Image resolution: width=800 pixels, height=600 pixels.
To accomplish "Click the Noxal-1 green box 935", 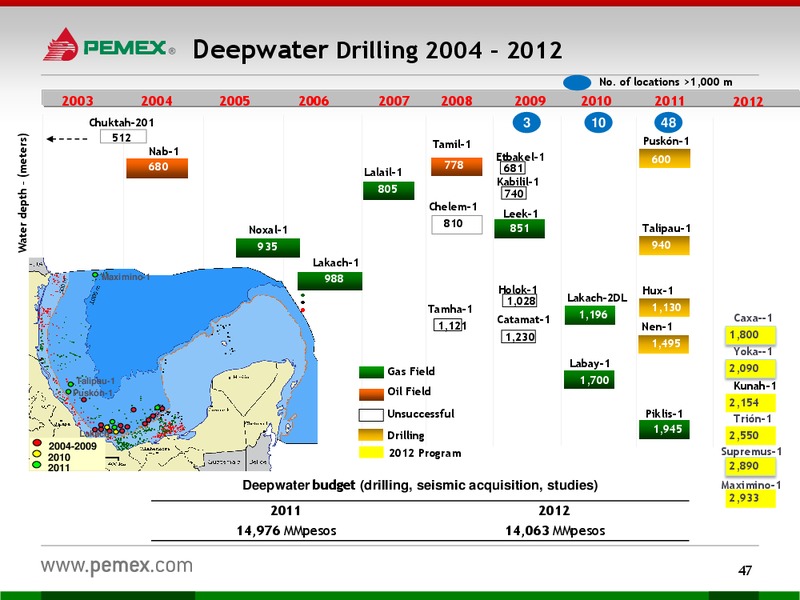I will tap(268, 247).
